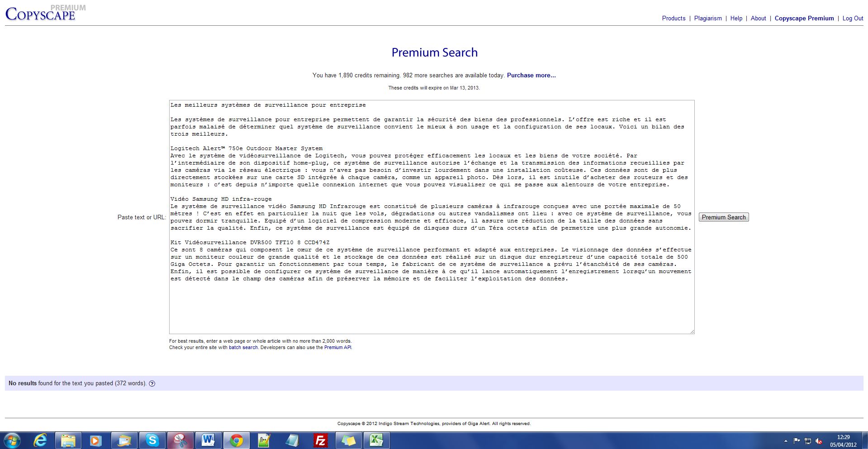Click the help icon beside No results
The height and width of the screenshot is (449, 868).
click(152, 383)
